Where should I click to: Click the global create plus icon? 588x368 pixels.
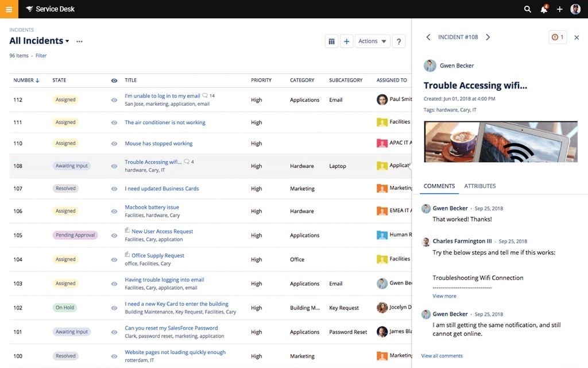click(x=560, y=9)
